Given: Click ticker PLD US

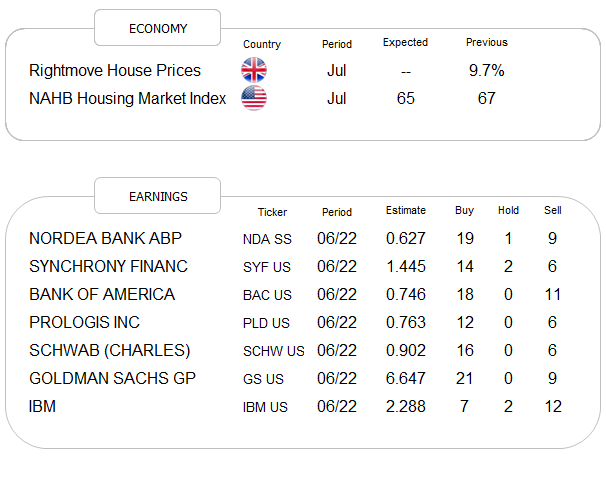Looking at the screenshot, I should (266, 323).
